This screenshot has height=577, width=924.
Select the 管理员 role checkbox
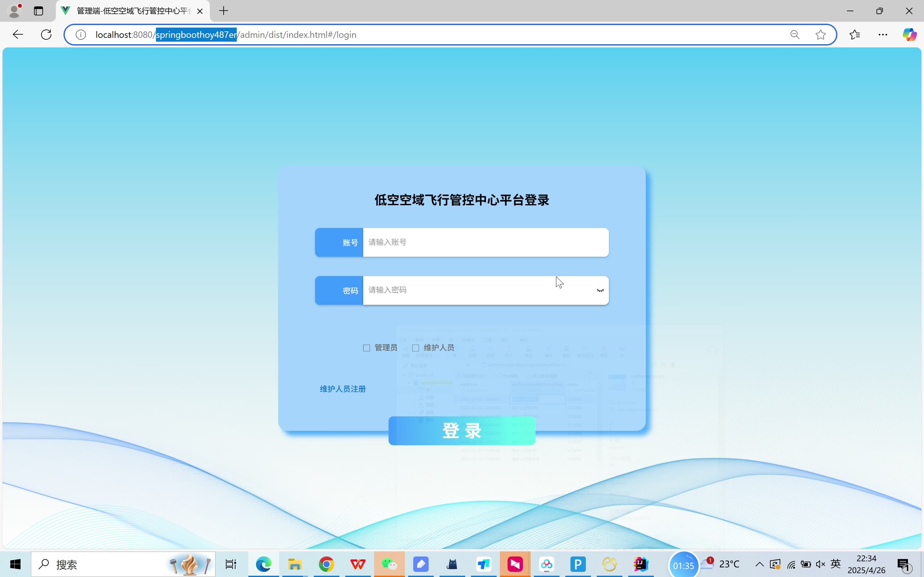coord(366,348)
